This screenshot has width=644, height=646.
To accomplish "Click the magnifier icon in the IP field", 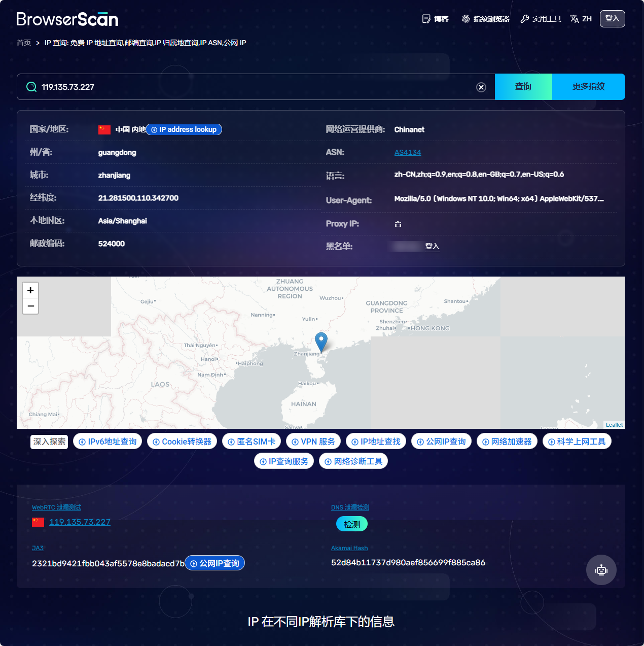I will 31,87.
